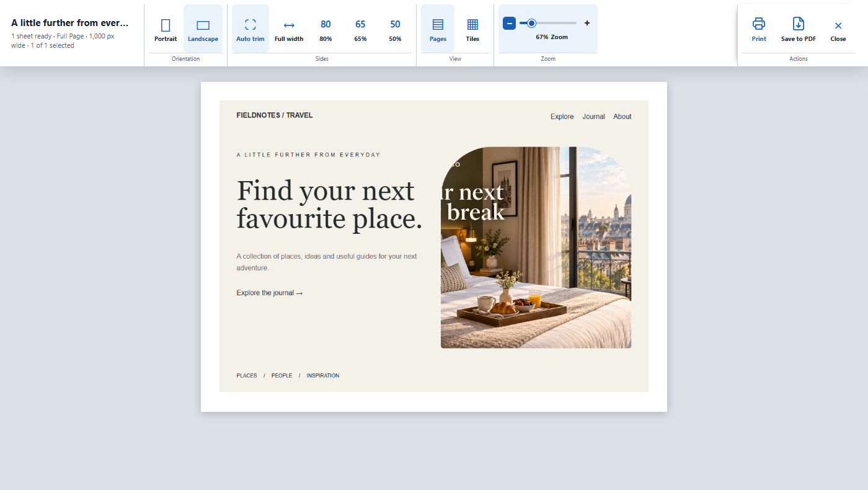Viewport: 868px width, 490px height.
Task: Click the '67% Zoom' label
Action: (552, 37)
